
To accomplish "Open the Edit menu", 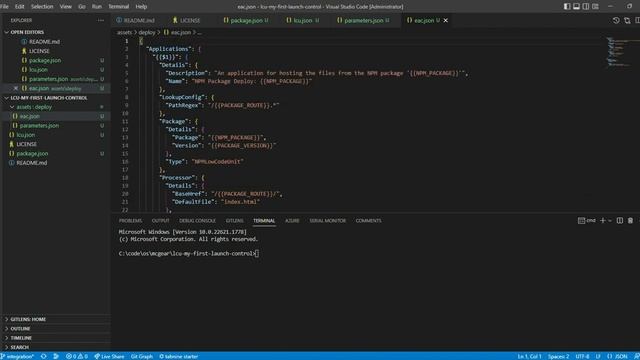I will (20, 7).
